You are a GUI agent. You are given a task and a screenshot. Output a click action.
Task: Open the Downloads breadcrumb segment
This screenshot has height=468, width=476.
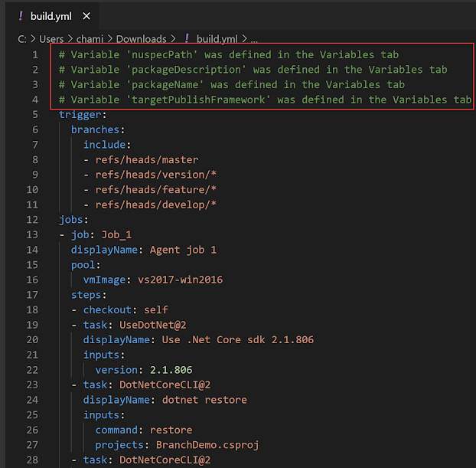coord(141,39)
